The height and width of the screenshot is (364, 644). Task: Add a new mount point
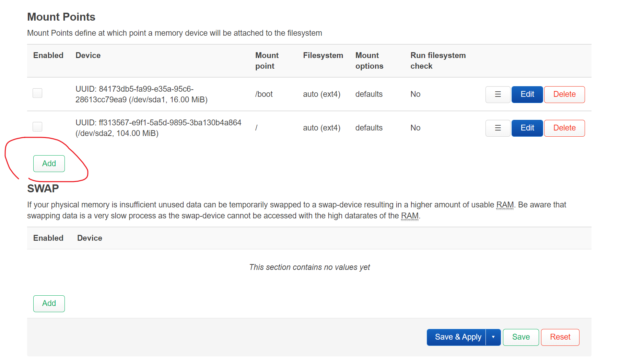[49, 163]
